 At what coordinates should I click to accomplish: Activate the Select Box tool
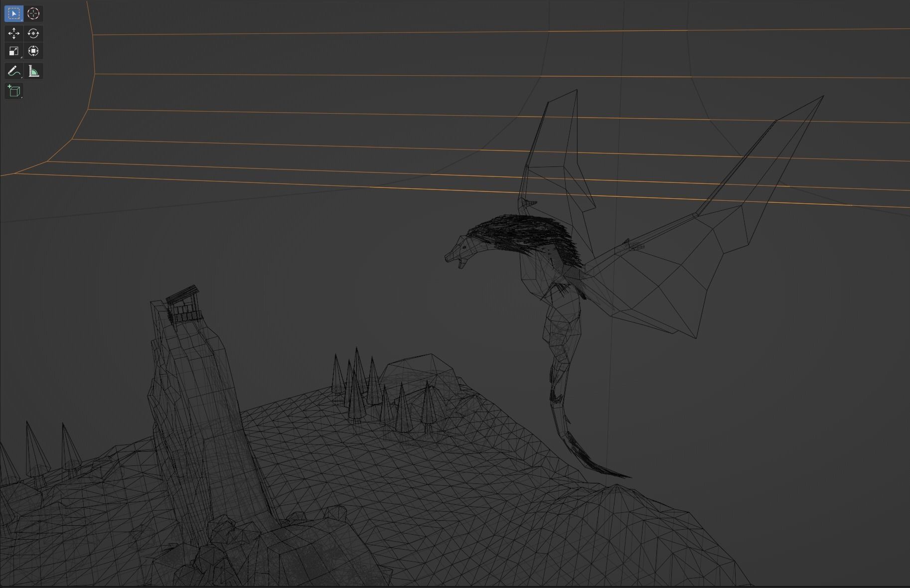[14, 13]
